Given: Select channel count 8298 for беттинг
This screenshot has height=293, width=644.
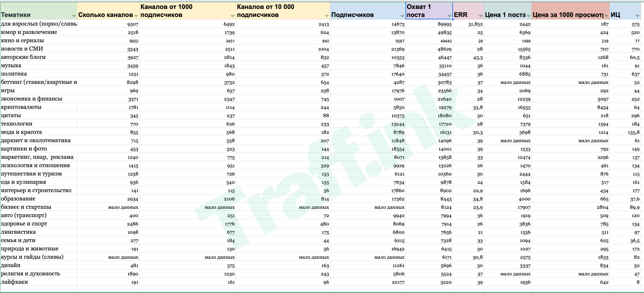Looking at the screenshot, I should 108,82.
